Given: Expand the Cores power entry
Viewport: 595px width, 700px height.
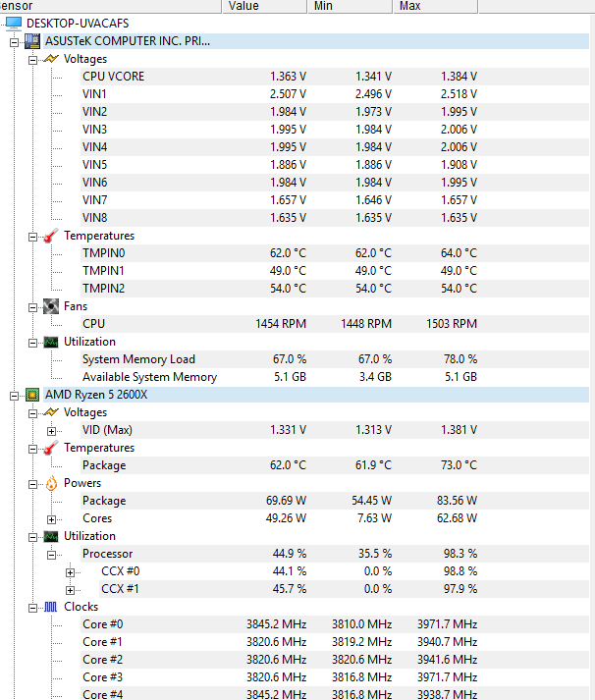Looking at the screenshot, I should [x=51, y=520].
